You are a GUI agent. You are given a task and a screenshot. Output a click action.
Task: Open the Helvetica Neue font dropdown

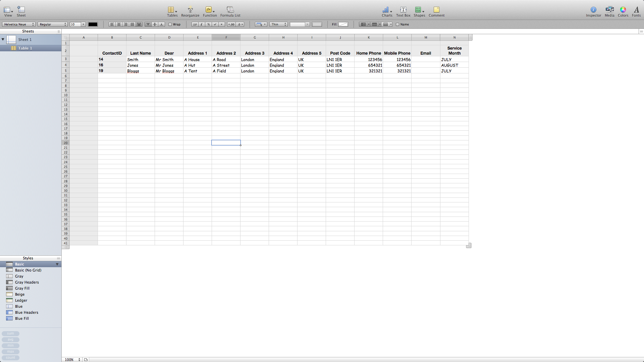pyautogui.click(x=19, y=24)
